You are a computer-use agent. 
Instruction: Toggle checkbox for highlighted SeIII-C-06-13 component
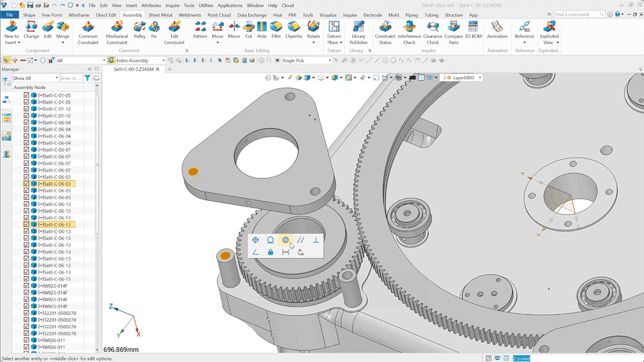26,225
